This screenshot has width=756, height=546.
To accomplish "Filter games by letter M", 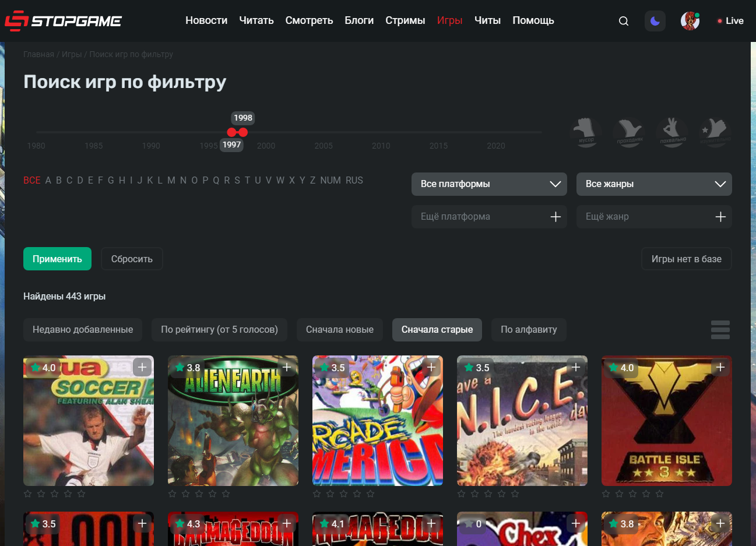I will tap(171, 181).
